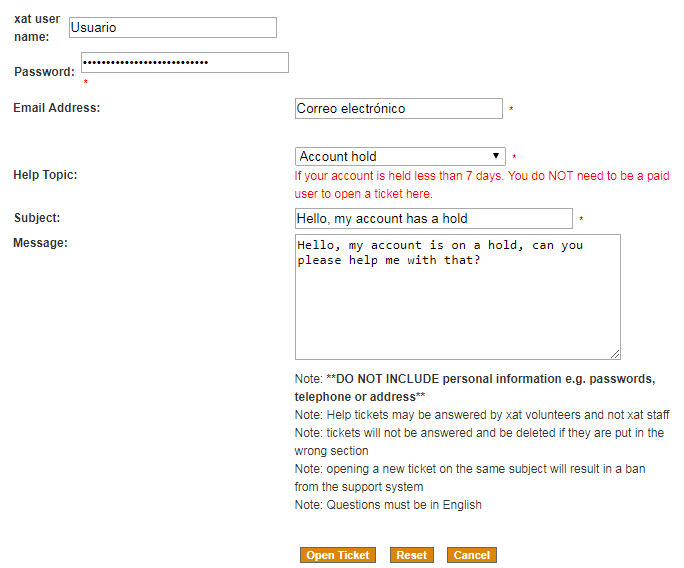Click the 'Subject:' label
The height and width of the screenshot is (568, 684).
37,218
